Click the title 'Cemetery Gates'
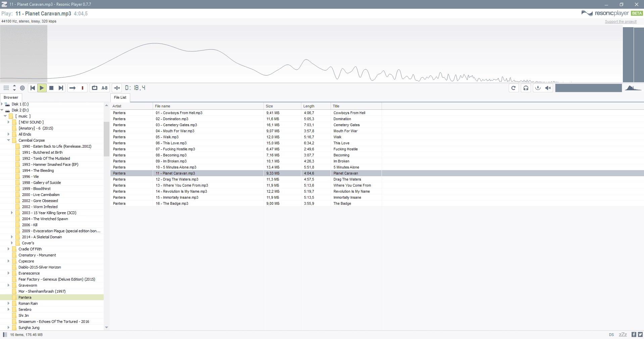The image size is (644, 339). (x=347, y=125)
